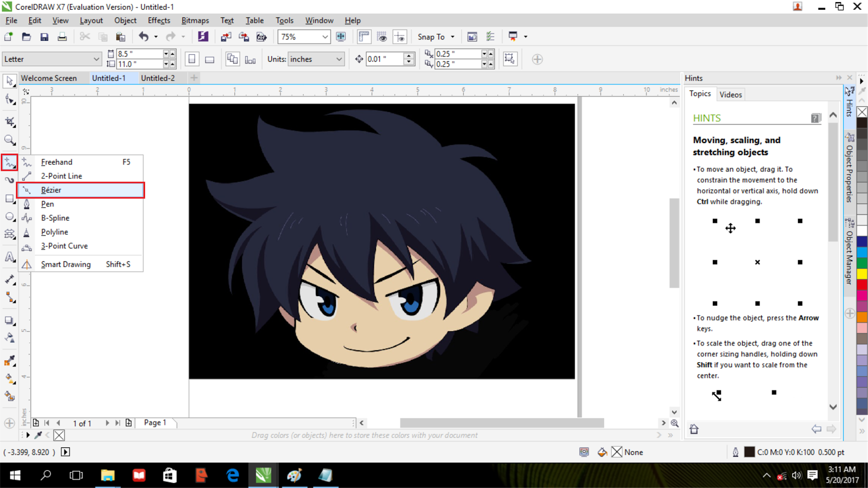
Task: Open the CorelDRAW icon on the taskbar
Action: click(263, 476)
